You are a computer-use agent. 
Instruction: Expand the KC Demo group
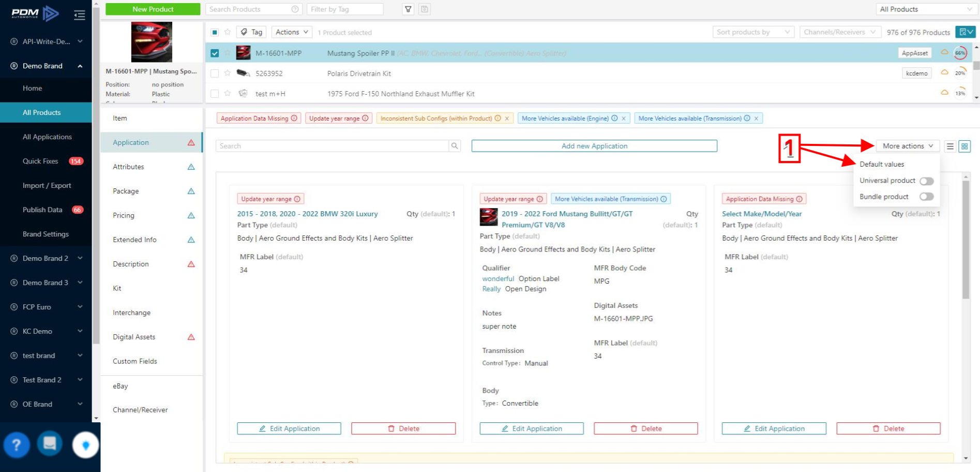[x=80, y=331]
